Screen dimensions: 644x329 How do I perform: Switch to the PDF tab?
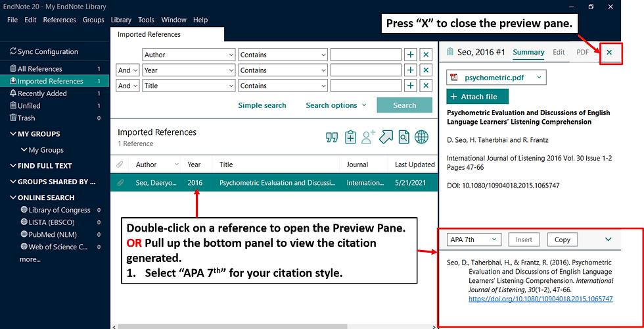(582, 52)
